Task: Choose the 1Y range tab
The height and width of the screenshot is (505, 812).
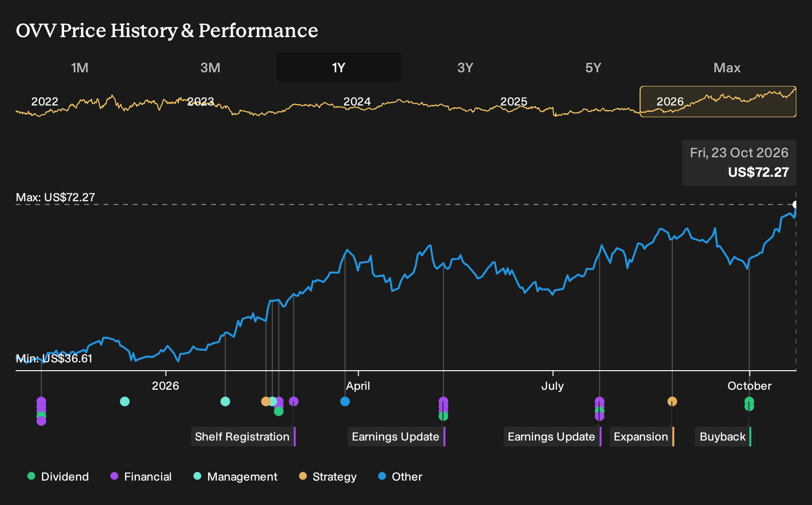Action: point(339,67)
